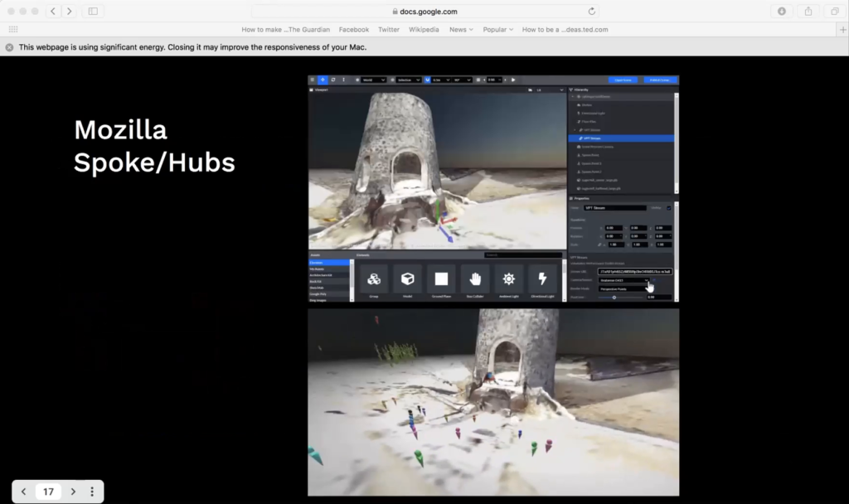The height and width of the screenshot is (504, 849).
Task: Open the Wikipedia bookmark
Action: [x=424, y=30]
